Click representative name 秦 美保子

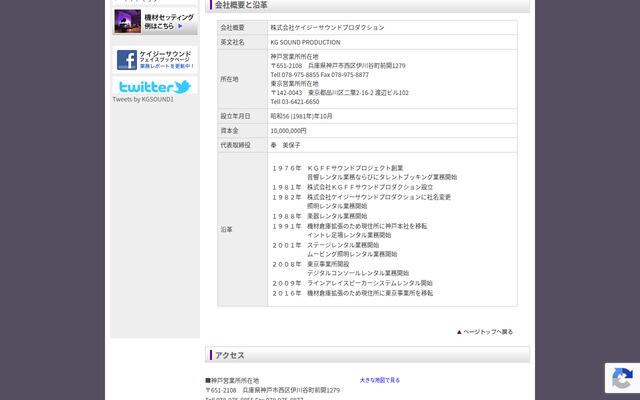(285, 145)
